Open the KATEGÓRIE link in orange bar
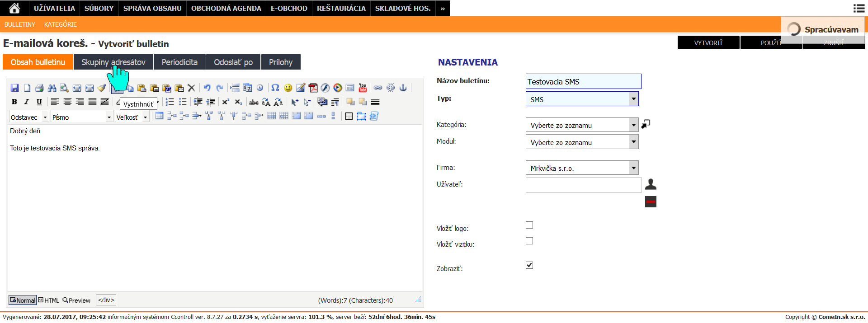This screenshot has width=868, height=323. (60, 24)
